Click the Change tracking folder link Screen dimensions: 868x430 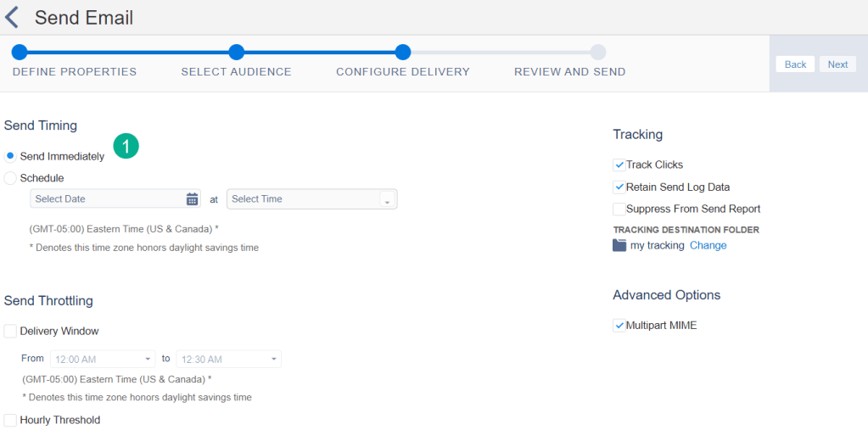[708, 245]
